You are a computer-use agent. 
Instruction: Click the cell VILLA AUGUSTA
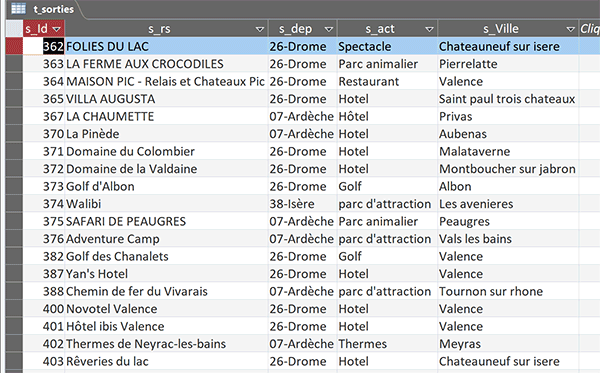[x=166, y=99]
